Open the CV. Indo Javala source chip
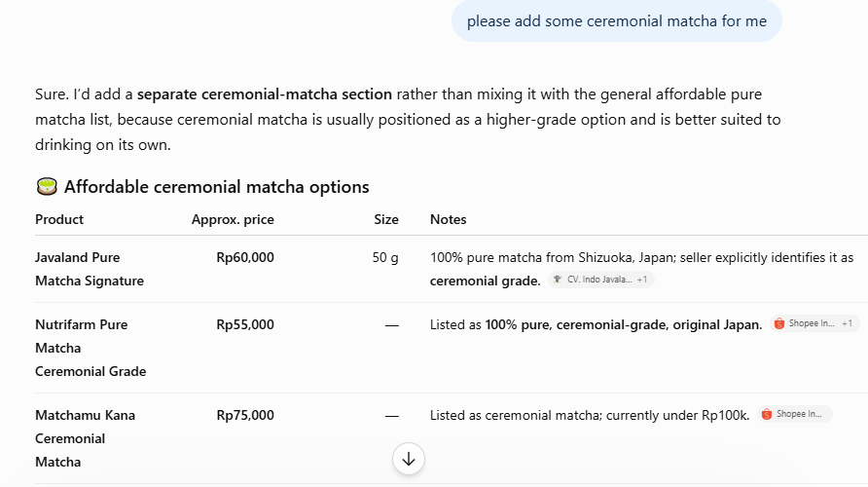Screen dimensions: 868x487 pyautogui.click(x=600, y=280)
